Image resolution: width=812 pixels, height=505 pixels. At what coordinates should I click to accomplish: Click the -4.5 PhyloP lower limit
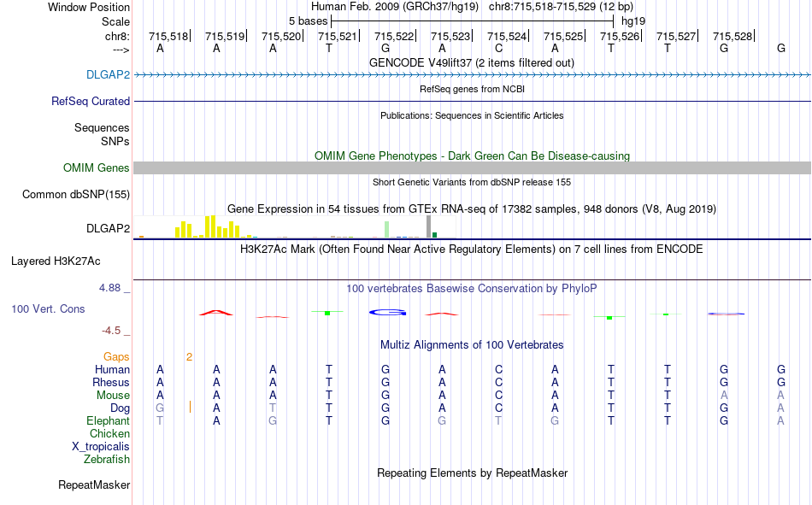click(111, 331)
